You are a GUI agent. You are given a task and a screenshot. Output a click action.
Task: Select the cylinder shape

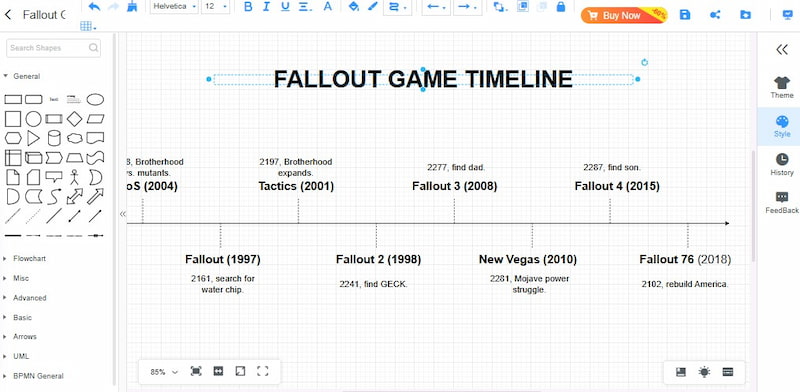click(54, 138)
